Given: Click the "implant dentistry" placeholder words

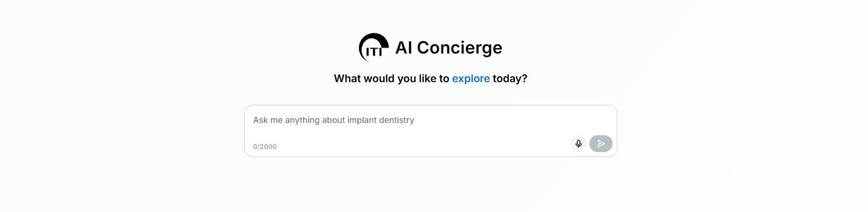Looking at the screenshot, I should tap(381, 120).
